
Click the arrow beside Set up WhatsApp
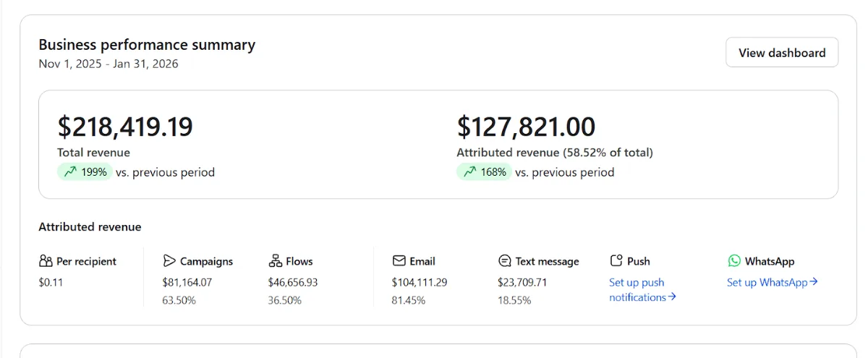click(x=814, y=282)
